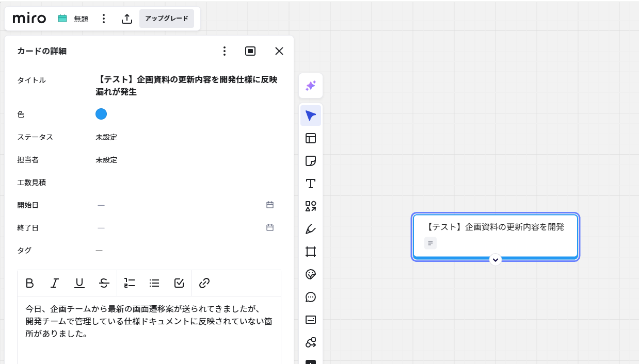
Task: Open the templates tool
Action: 310,138
